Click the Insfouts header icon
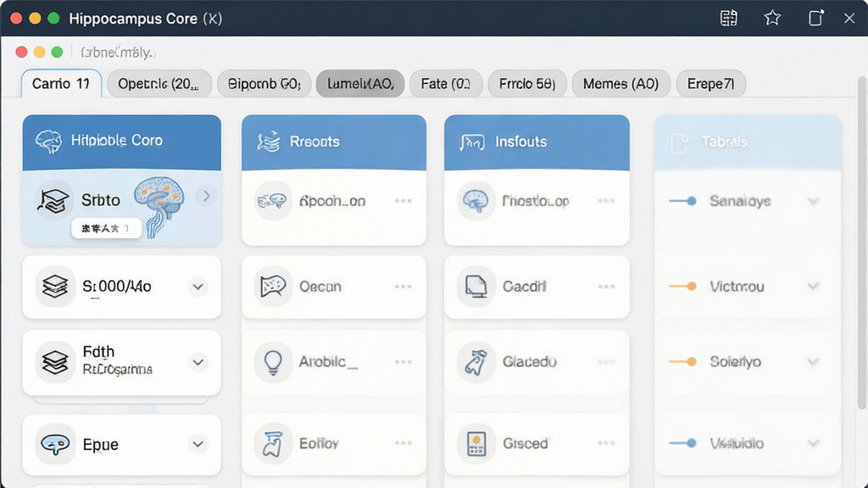Viewport: 868px width, 488px height. [471, 142]
